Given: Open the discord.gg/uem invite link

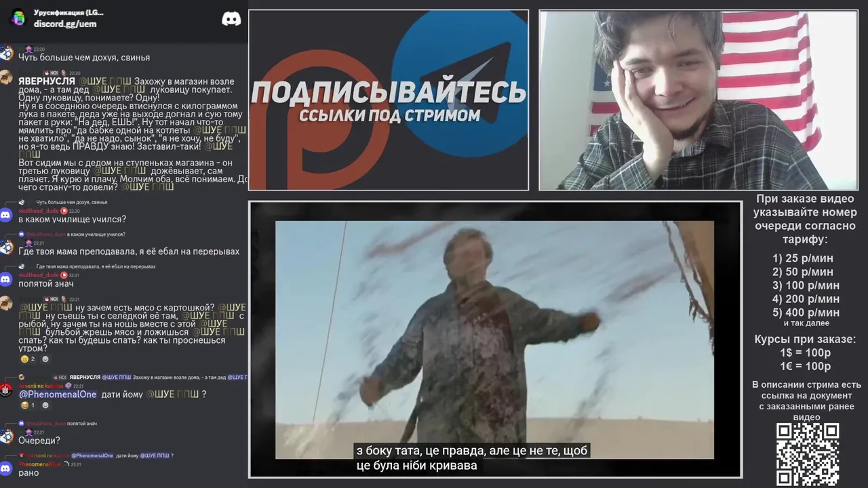Looking at the screenshot, I should [x=65, y=24].
